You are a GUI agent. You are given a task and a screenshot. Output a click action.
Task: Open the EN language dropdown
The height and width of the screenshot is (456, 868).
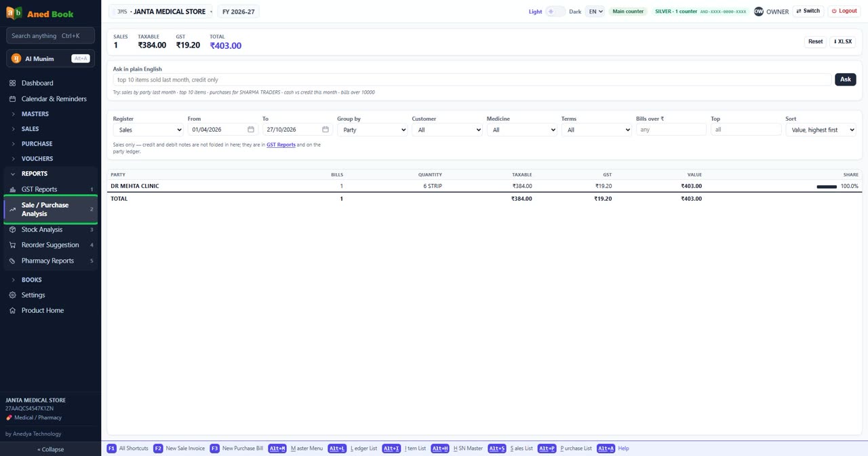[x=595, y=12]
